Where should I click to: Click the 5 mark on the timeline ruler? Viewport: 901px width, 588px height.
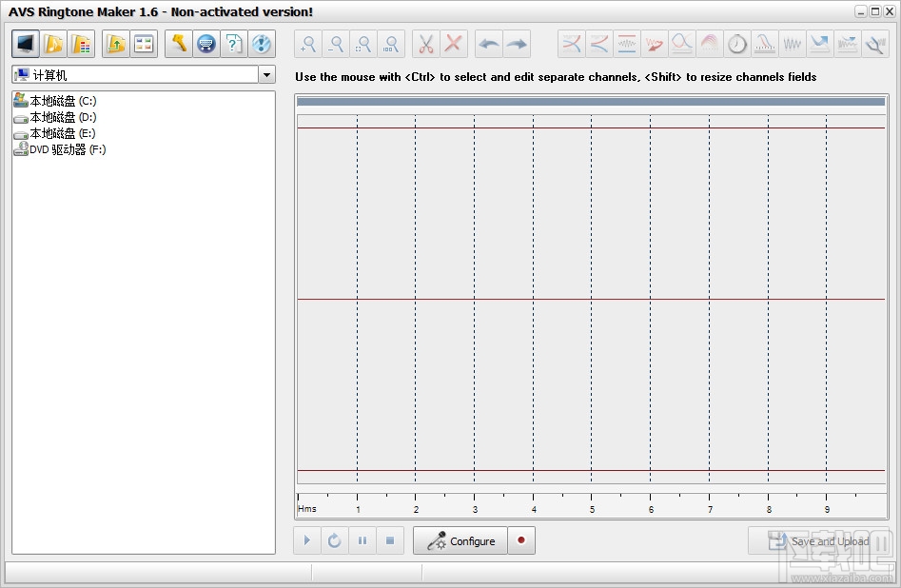pyautogui.click(x=592, y=509)
